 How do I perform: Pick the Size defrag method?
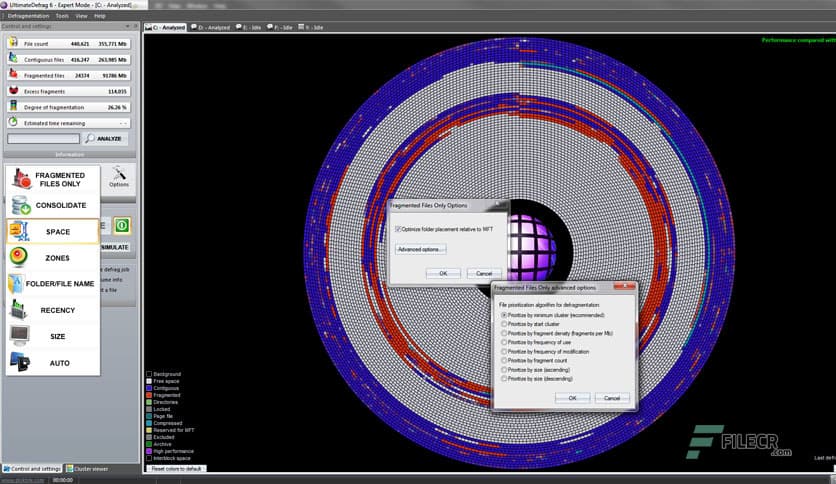pyautogui.click(x=53, y=336)
